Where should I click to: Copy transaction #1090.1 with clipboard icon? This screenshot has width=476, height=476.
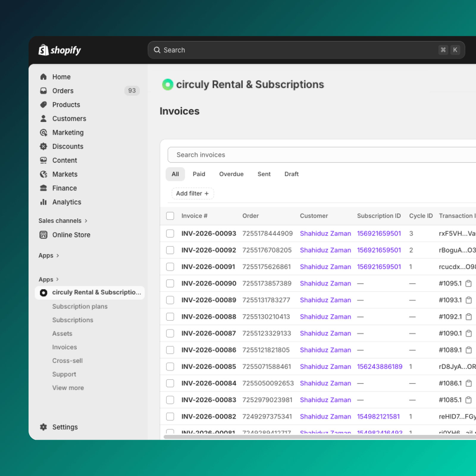pos(469,333)
